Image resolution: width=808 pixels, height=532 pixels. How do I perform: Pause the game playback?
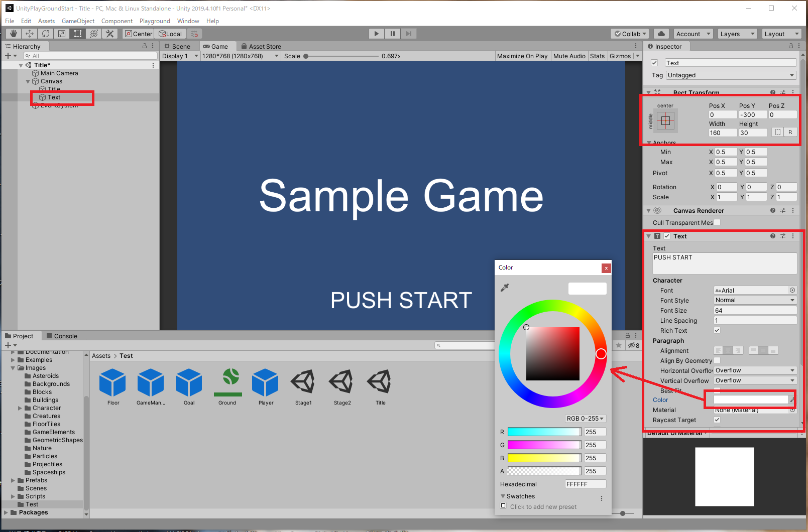[393, 34]
